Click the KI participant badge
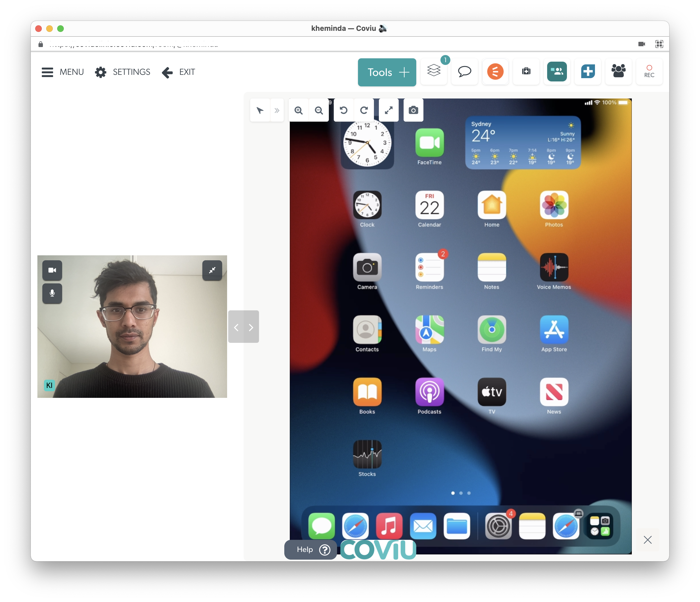This screenshot has height=602, width=700. [49, 385]
